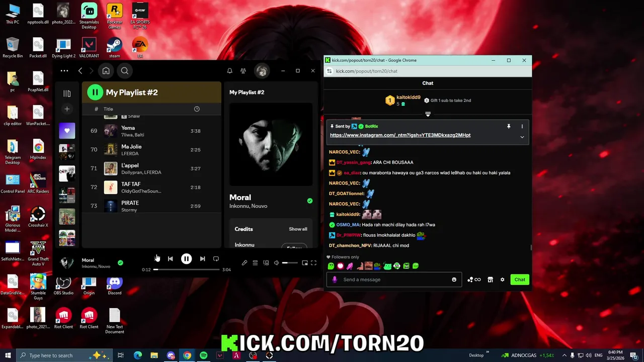Click Inkonnu, Nouvo artist link in player bar
The image size is (644, 362).
point(96,266)
